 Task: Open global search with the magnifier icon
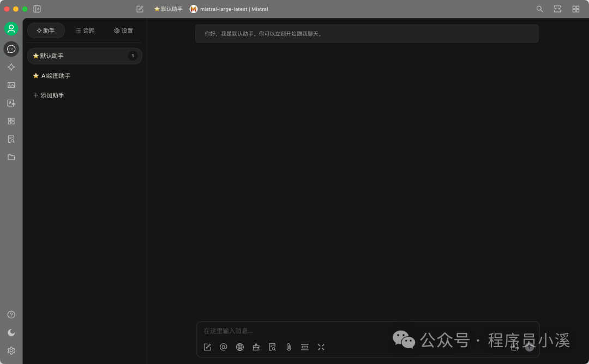tap(539, 9)
